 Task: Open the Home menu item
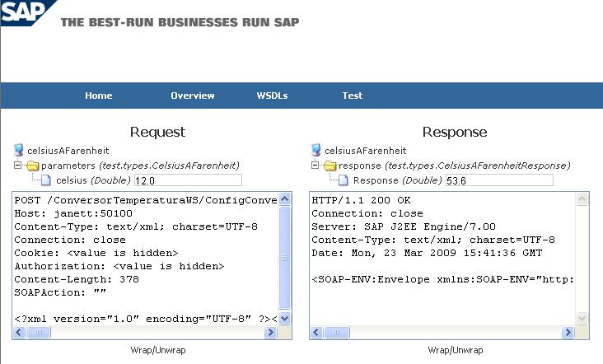(99, 96)
